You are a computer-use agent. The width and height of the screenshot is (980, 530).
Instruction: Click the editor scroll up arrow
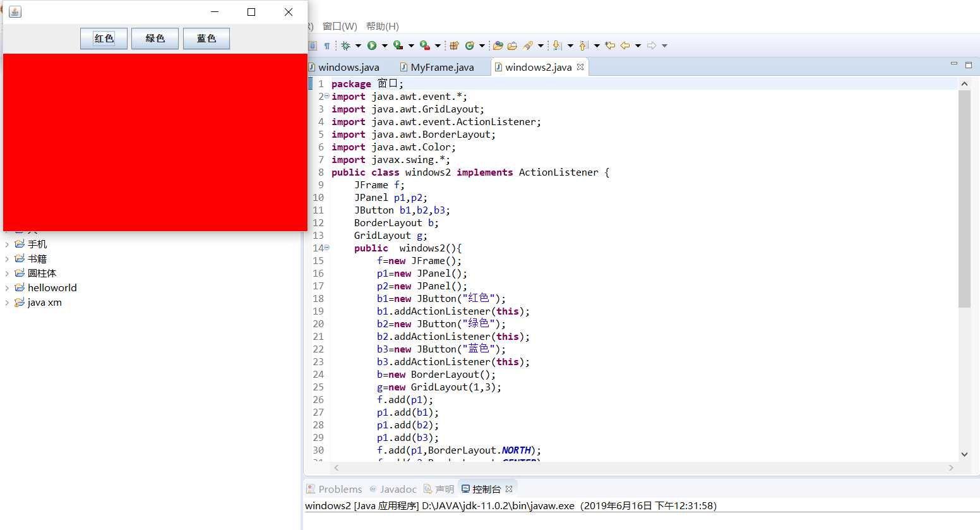coord(964,83)
